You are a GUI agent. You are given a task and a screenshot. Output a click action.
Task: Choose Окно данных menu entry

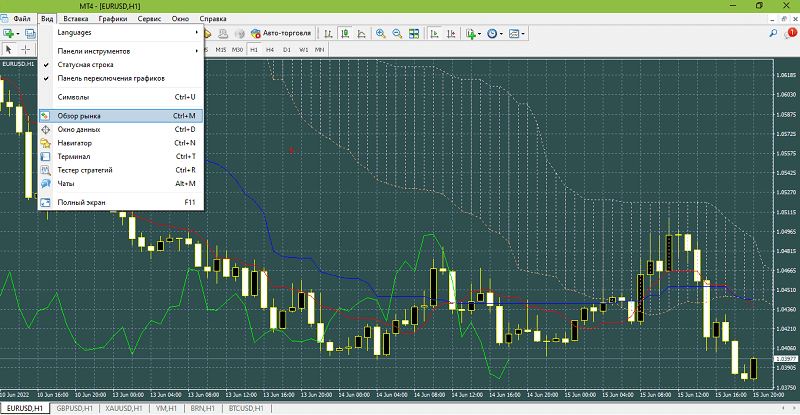click(121, 130)
